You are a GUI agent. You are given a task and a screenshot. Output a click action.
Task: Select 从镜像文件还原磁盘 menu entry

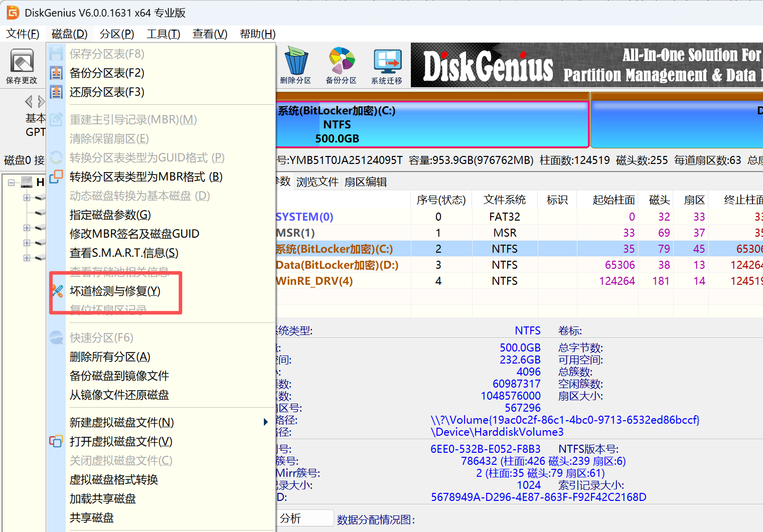161,395
